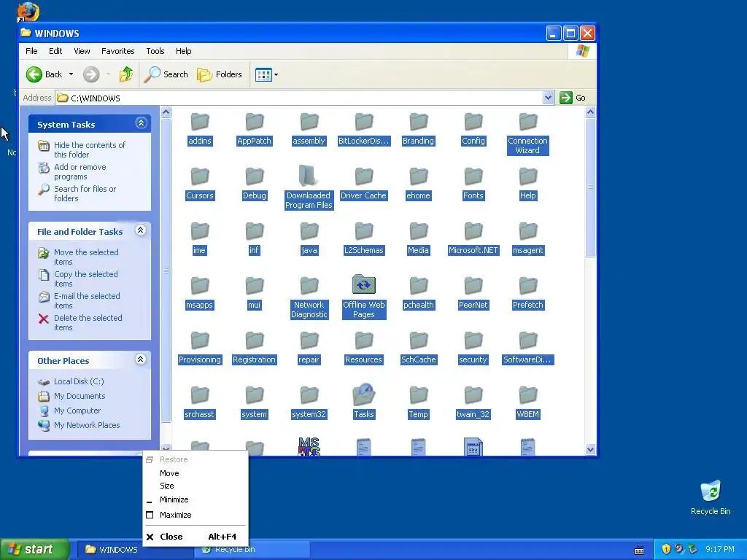The image size is (747, 560).
Task: Open the Search pane
Action: coord(166,74)
